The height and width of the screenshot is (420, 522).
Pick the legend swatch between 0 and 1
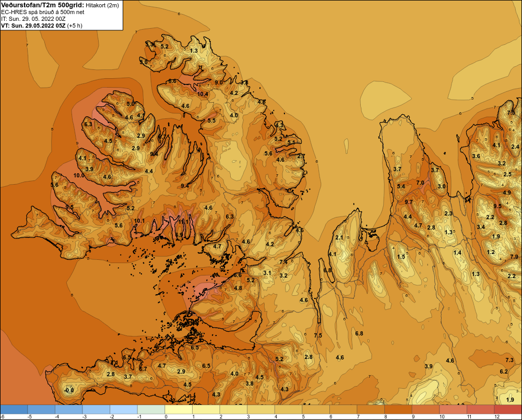pyautogui.click(x=179, y=410)
